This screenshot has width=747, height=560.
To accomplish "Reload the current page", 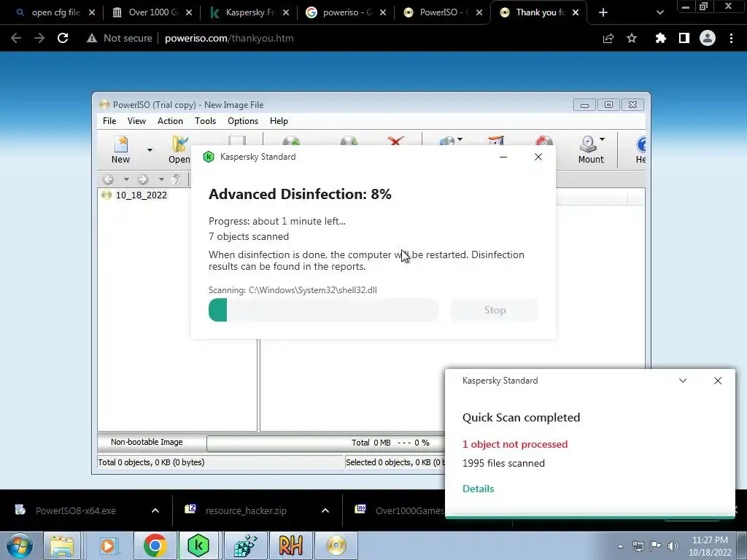I will click(x=63, y=38).
